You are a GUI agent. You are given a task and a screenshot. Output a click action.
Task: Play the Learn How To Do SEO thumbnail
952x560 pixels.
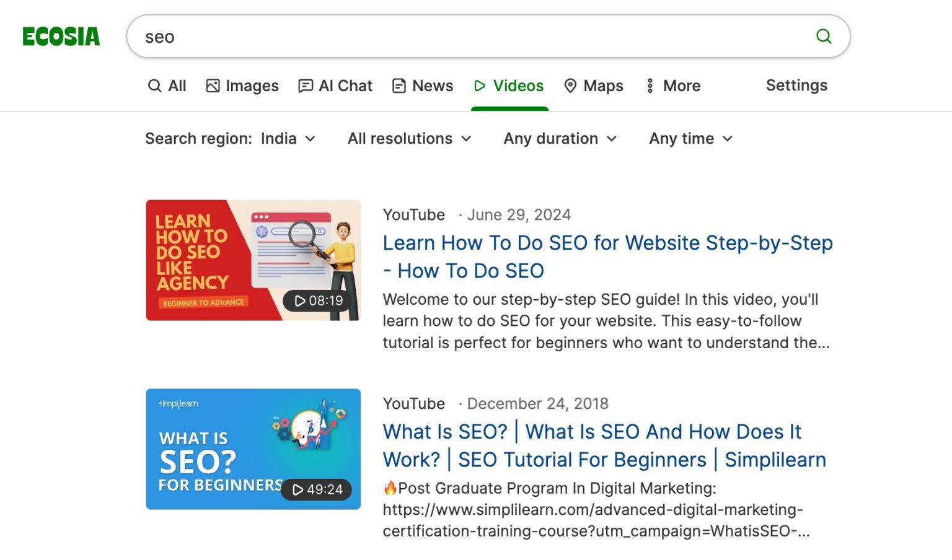pyautogui.click(x=253, y=260)
